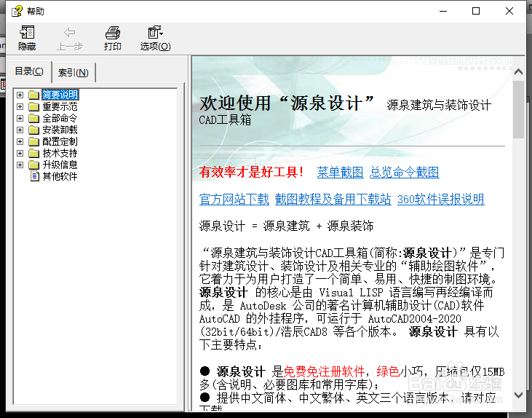Click the 隐藏 (Hide) toolbar icon
This screenshot has width=532, height=418.
coord(27,33)
